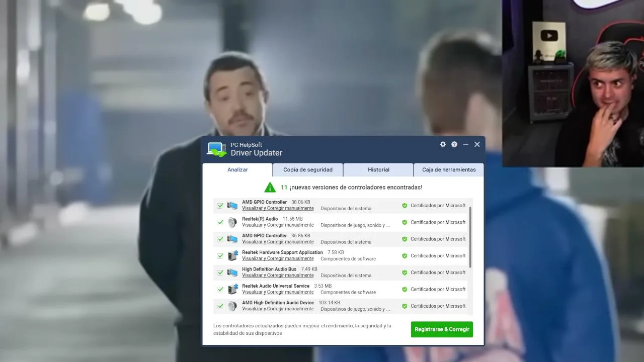The width and height of the screenshot is (644, 362).
Task: Click certified shield on AMD GPIO Controller 36.86 KB row
Action: (x=405, y=239)
